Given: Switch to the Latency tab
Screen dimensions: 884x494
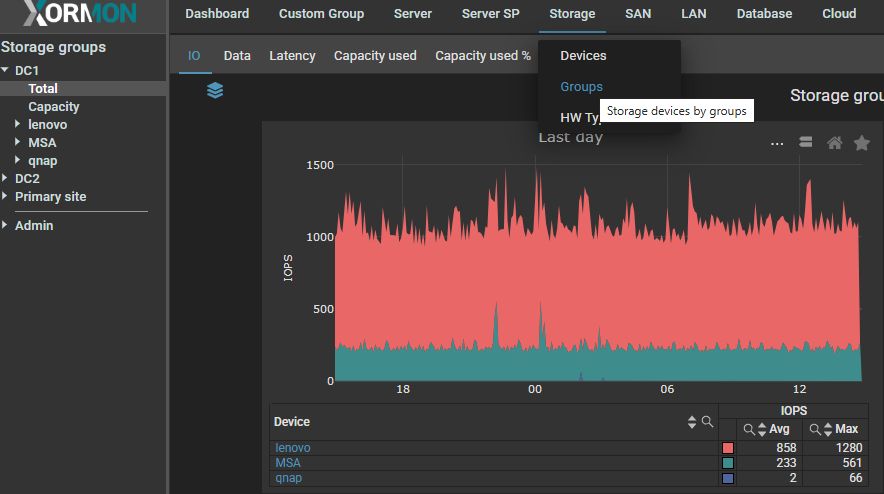Looking at the screenshot, I should [292, 56].
